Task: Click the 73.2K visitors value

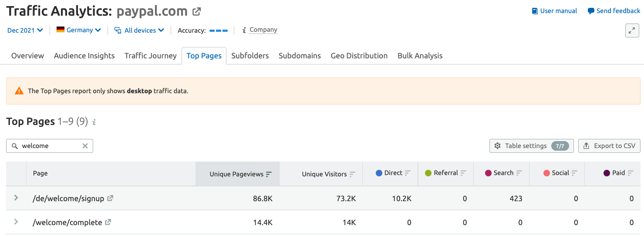Action: [x=346, y=199]
